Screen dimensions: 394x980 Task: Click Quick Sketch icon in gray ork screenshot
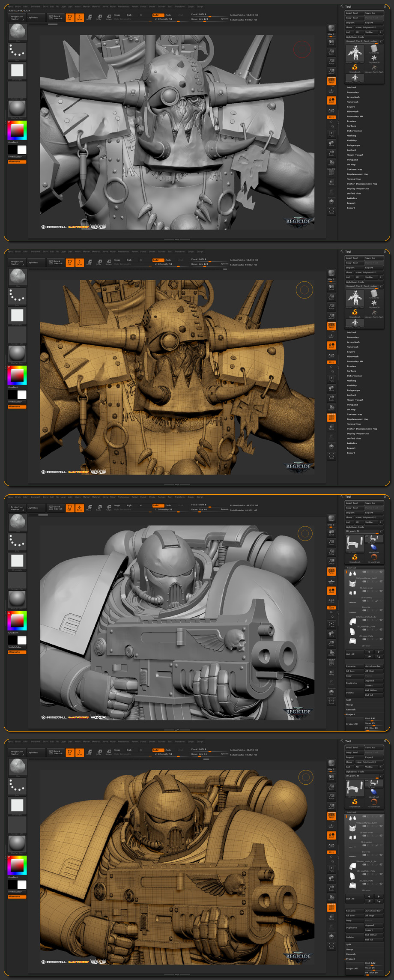coord(56,18)
